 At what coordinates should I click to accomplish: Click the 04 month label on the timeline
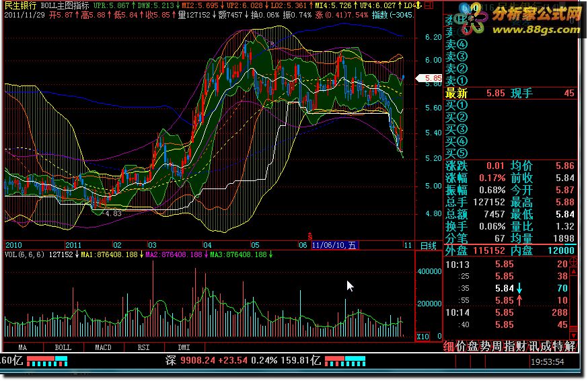[207, 246]
